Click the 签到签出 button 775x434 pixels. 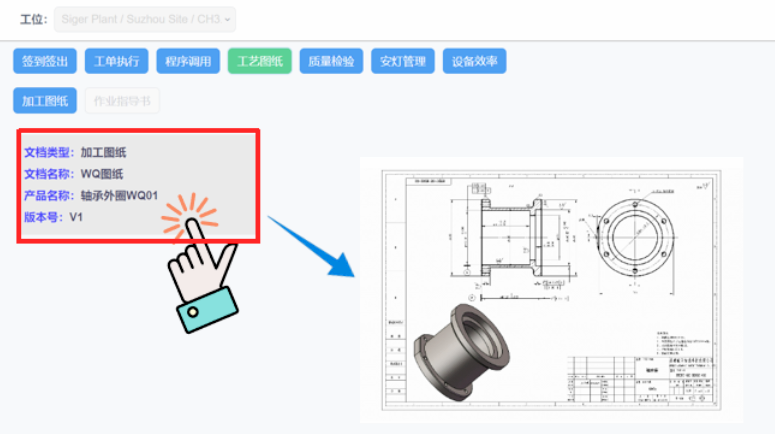point(45,61)
